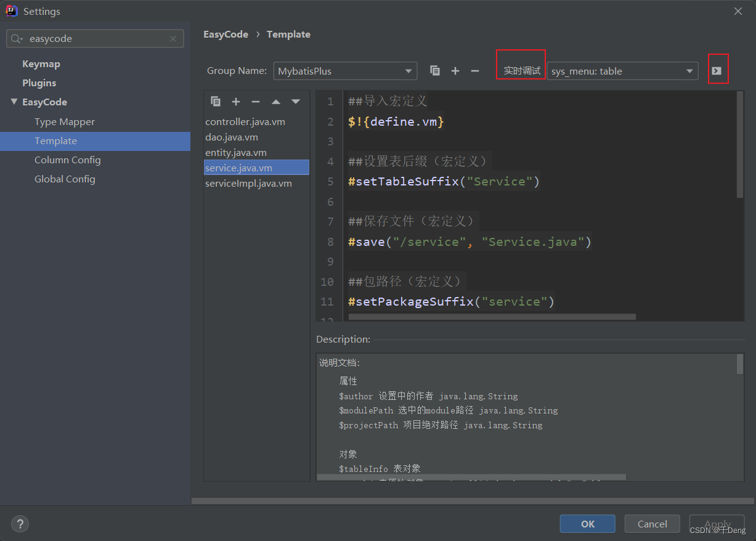Open the sys_menu: table dropdown

pos(622,71)
